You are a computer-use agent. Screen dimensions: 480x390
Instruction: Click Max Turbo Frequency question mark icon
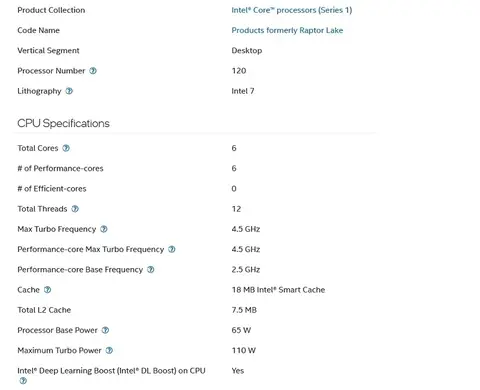coord(104,229)
